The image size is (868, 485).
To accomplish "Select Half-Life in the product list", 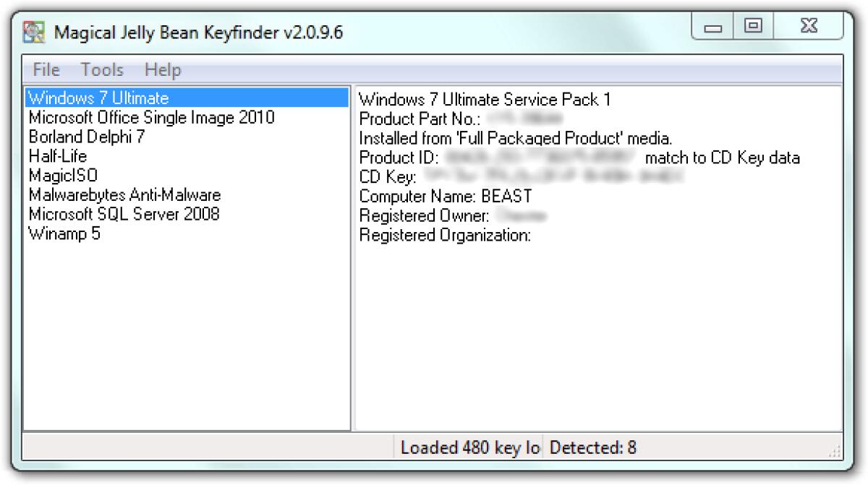I will click(57, 156).
